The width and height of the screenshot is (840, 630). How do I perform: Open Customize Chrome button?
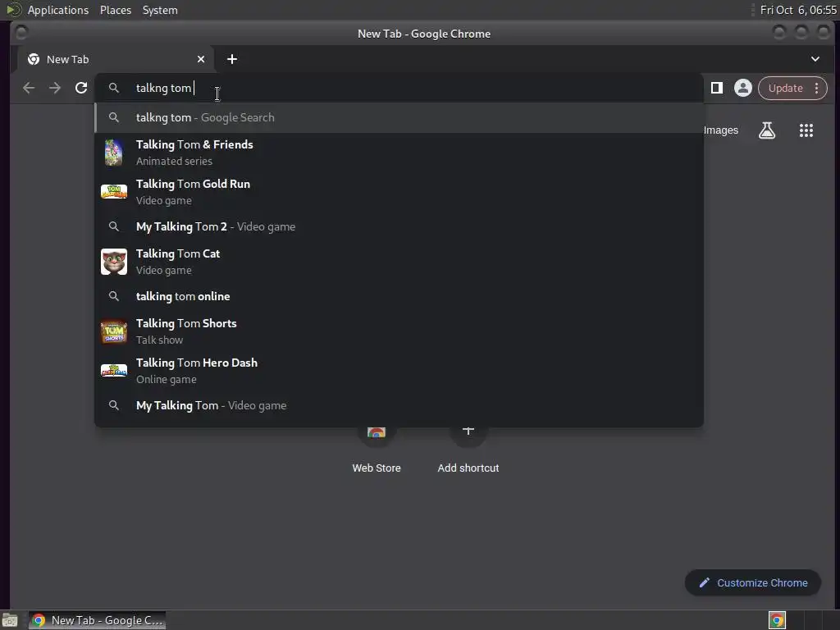[753, 583]
